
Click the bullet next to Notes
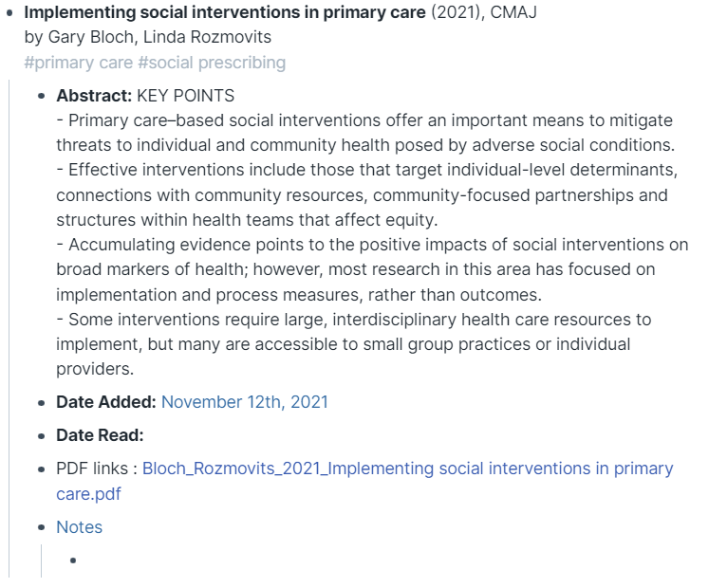42,528
